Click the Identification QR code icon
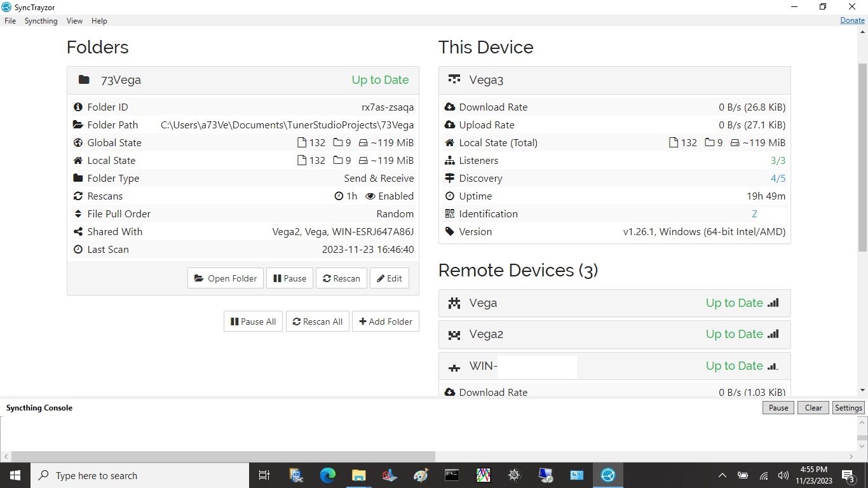The image size is (868, 488). pyautogui.click(x=450, y=214)
